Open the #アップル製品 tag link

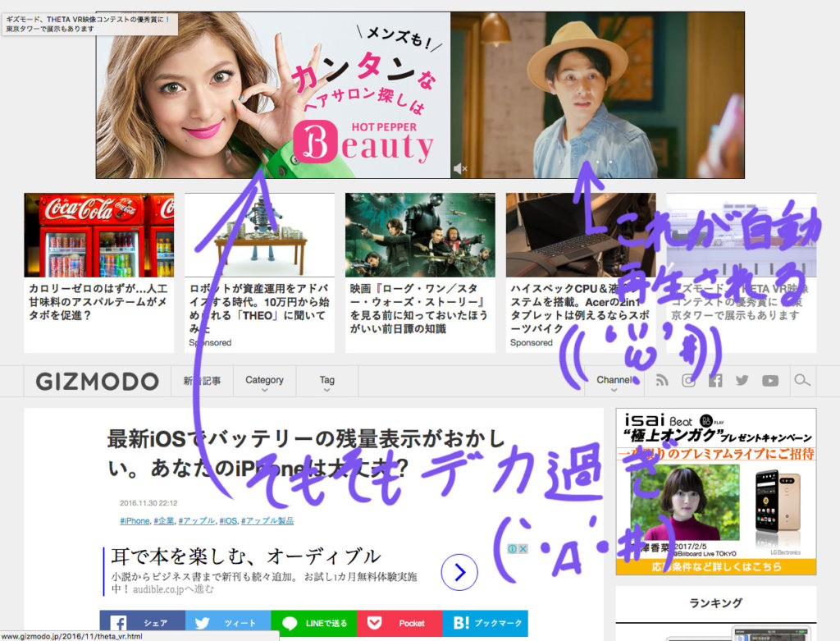coord(267,521)
